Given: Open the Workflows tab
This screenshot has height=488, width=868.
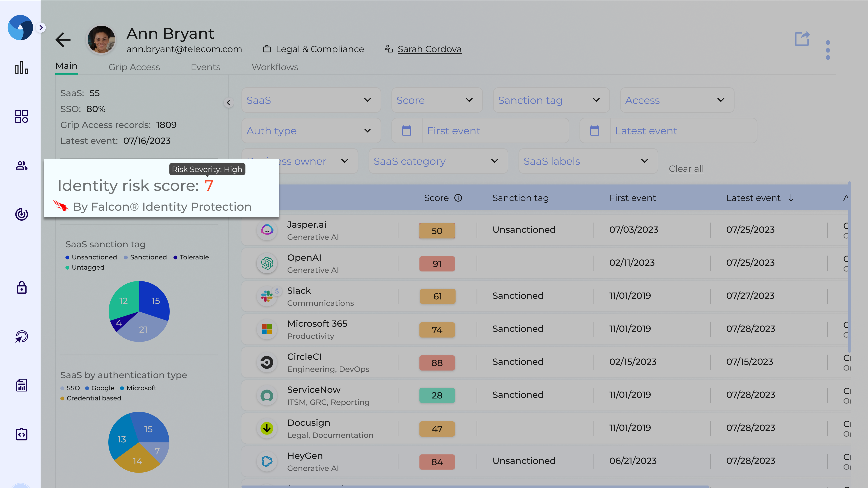Looking at the screenshot, I should pos(275,67).
